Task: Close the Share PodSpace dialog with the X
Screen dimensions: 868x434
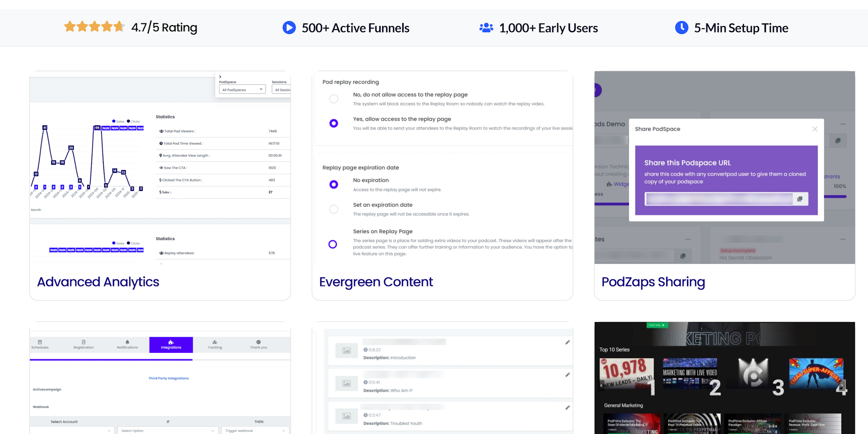Action: (815, 129)
